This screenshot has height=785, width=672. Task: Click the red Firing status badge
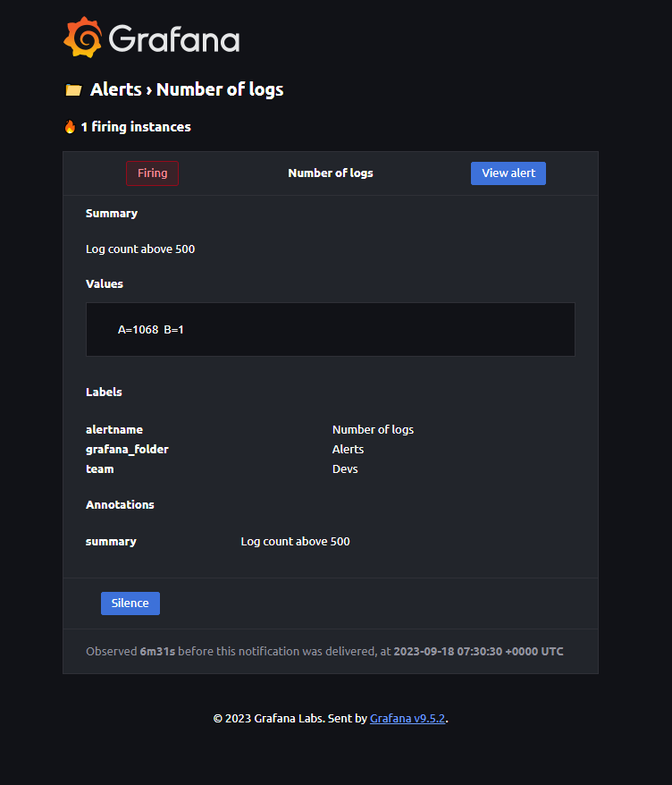(x=152, y=173)
